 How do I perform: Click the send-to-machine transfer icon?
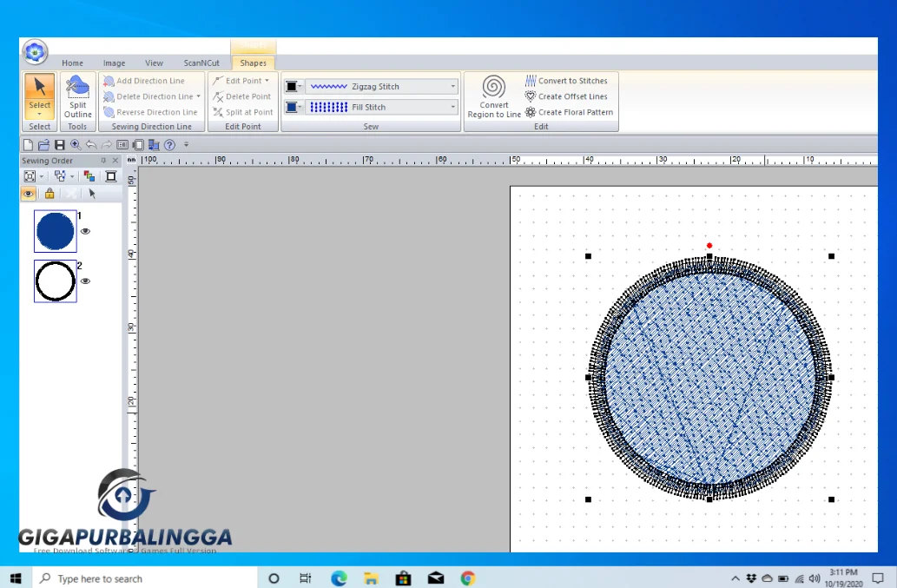(154, 145)
